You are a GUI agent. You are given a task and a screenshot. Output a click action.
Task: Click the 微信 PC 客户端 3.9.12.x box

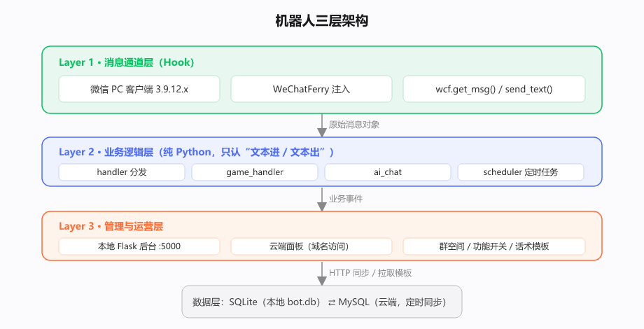[139, 89]
